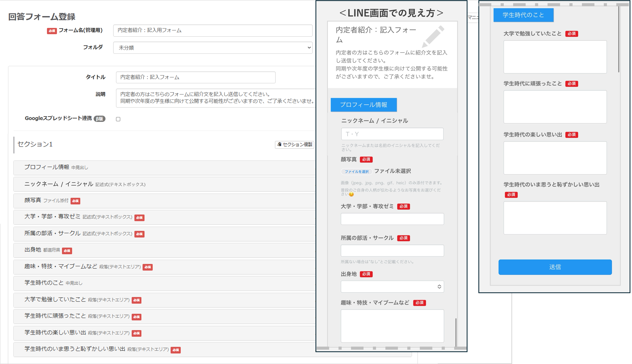The height and width of the screenshot is (364, 632).
Task: Select the 所属の部活・サークル form row
Action: [x=164, y=234]
